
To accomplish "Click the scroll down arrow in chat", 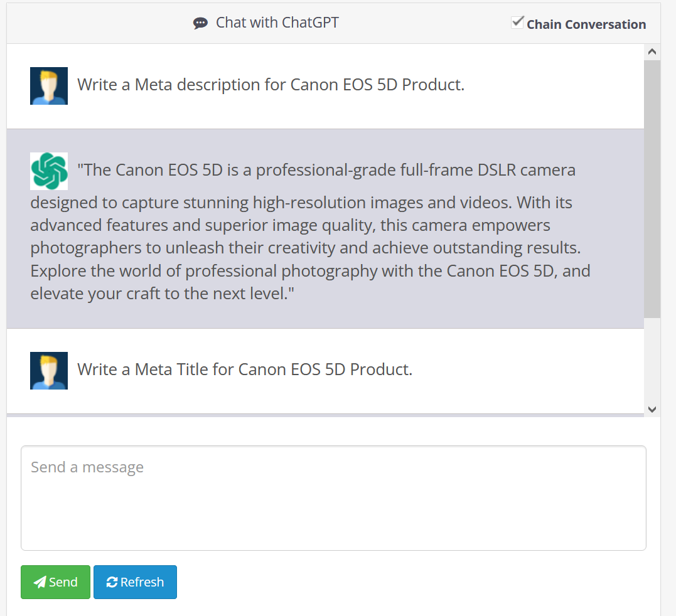I will (652, 409).
